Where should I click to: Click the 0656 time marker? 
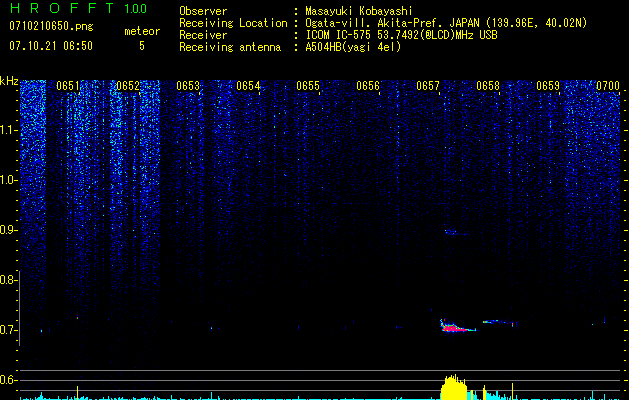[368, 86]
